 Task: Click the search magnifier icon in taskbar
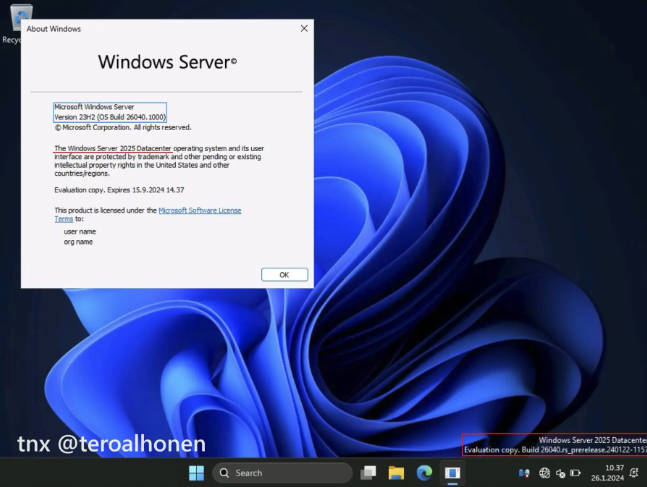[224, 473]
